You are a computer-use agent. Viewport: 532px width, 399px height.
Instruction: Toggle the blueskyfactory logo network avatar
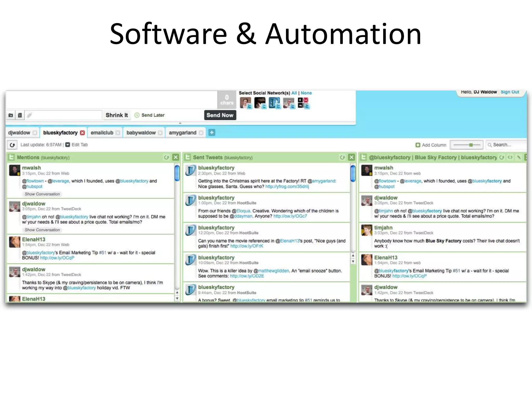click(274, 103)
